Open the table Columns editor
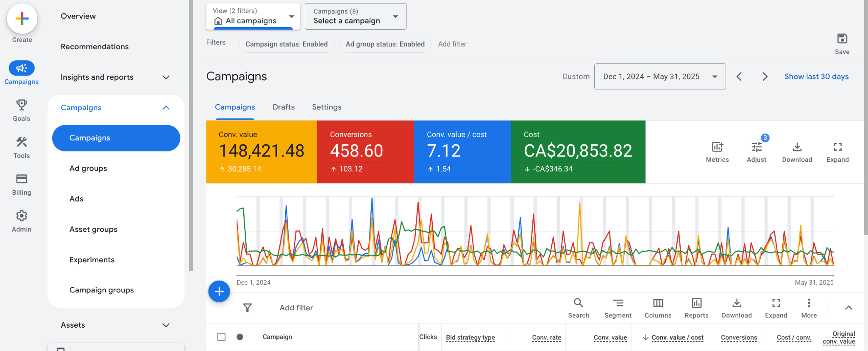Screen dimensions: 868x351 (x=658, y=303)
